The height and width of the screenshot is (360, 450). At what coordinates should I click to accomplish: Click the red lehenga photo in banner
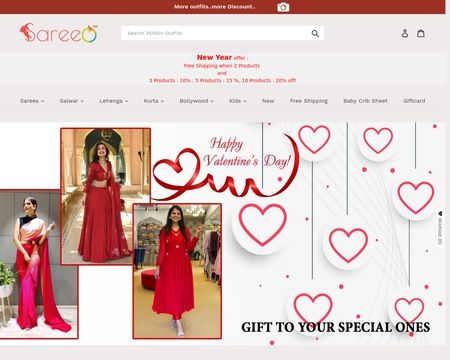tap(105, 196)
